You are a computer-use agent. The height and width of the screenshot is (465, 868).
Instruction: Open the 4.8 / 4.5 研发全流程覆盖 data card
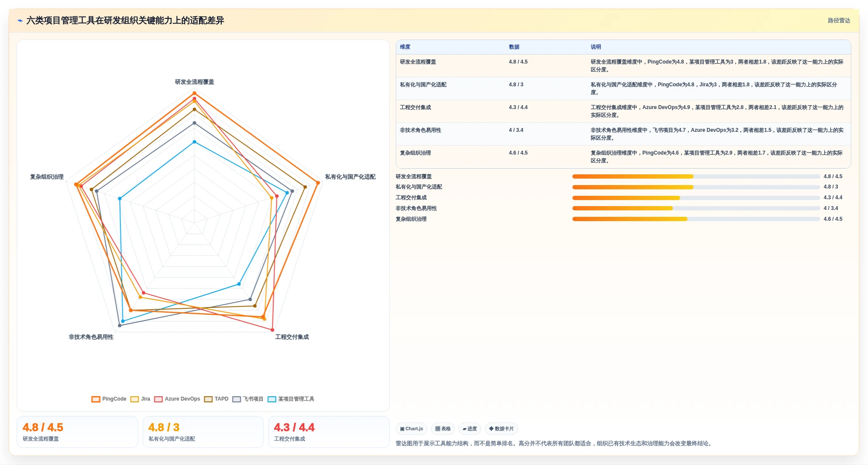tap(77, 432)
